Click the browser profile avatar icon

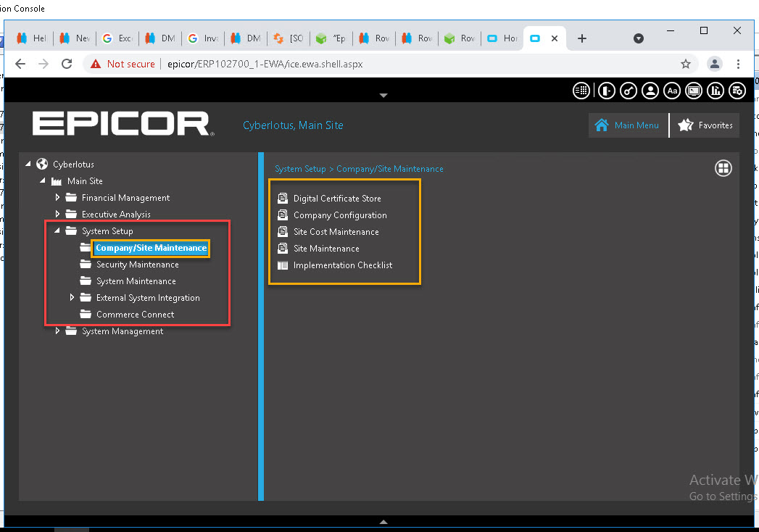point(715,64)
